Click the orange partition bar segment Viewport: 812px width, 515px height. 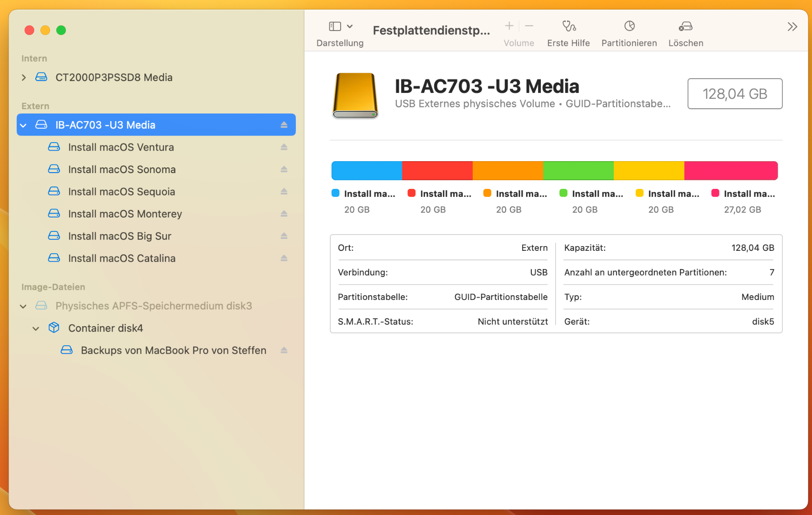tap(507, 171)
